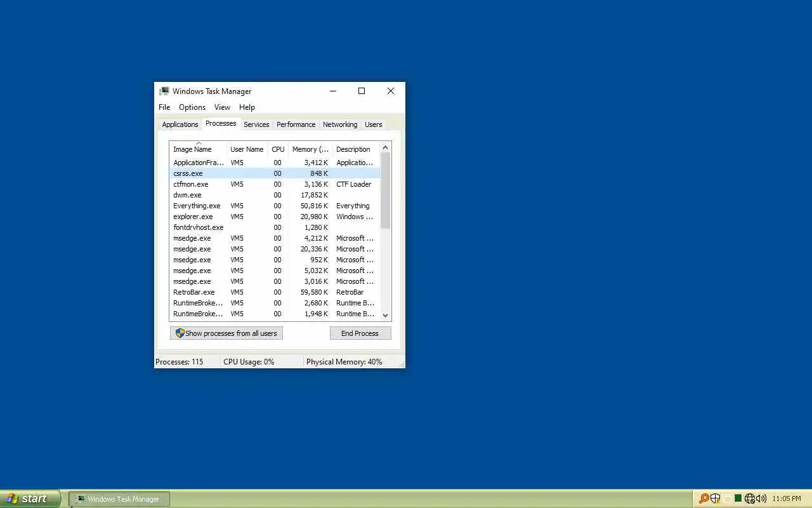The image size is (812, 508).
Task: Select the msedge.exe row using 20,336 K
Action: 275,249
